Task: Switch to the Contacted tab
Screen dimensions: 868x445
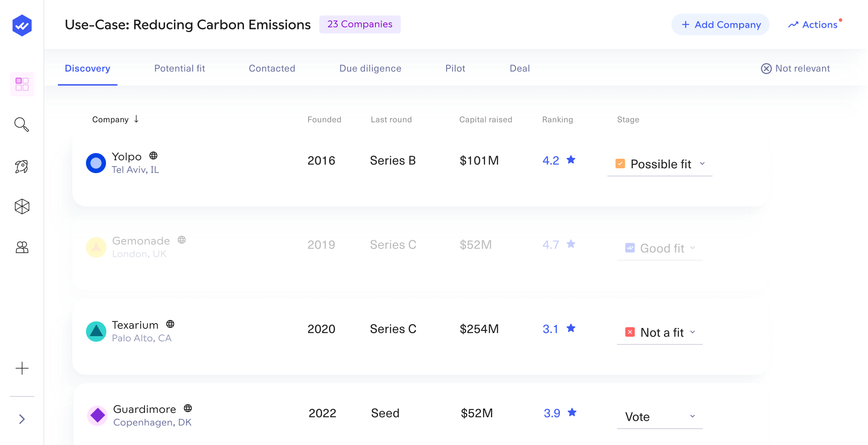Action: (x=272, y=68)
